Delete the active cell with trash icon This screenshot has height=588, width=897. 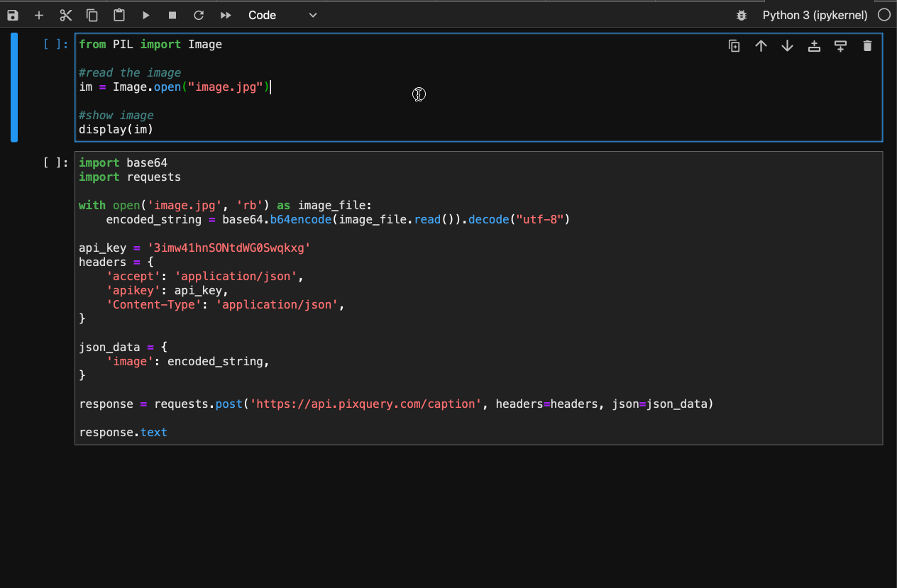(x=867, y=46)
